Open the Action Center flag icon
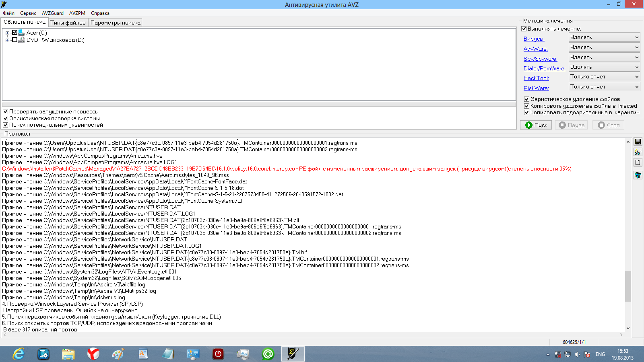 [x=587, y=354]
